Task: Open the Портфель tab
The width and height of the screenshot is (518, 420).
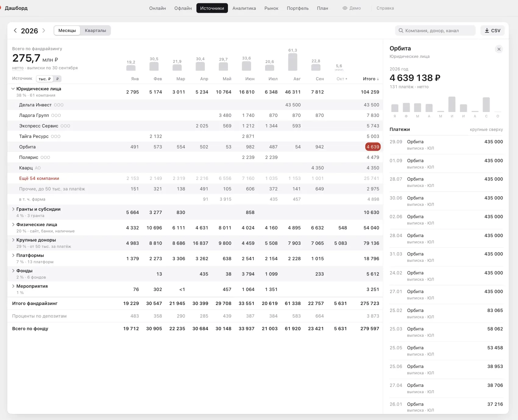Action: point(298,8)
